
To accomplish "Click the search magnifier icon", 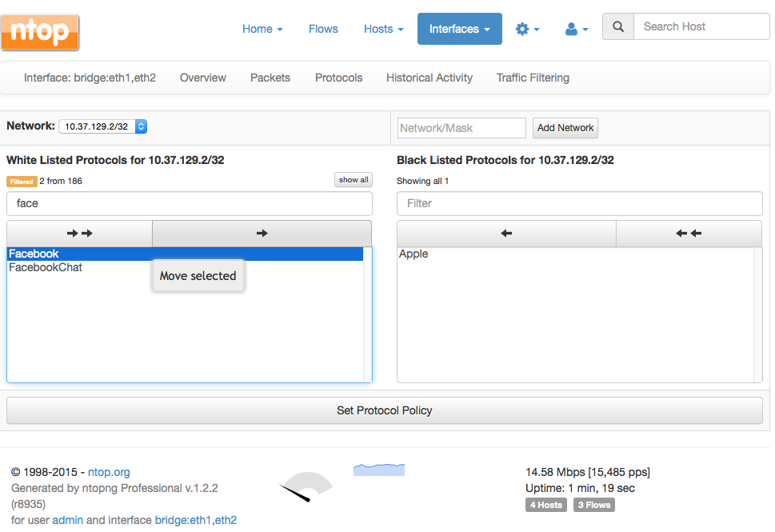I will [618, 26].
